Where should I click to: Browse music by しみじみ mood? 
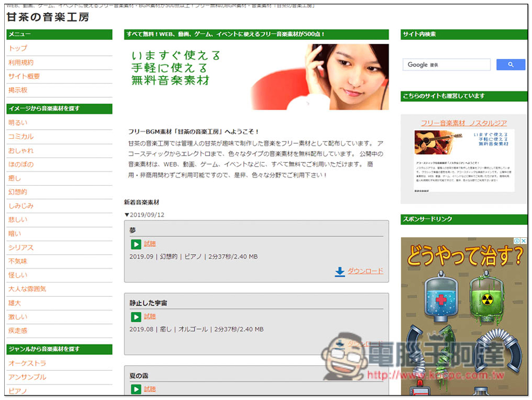tap(21, 206)
